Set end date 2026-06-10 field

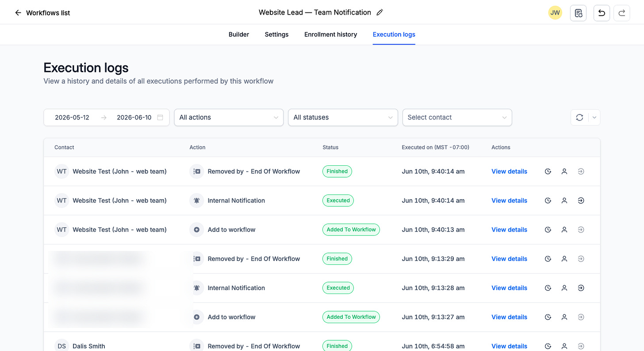tap(134, 118)
